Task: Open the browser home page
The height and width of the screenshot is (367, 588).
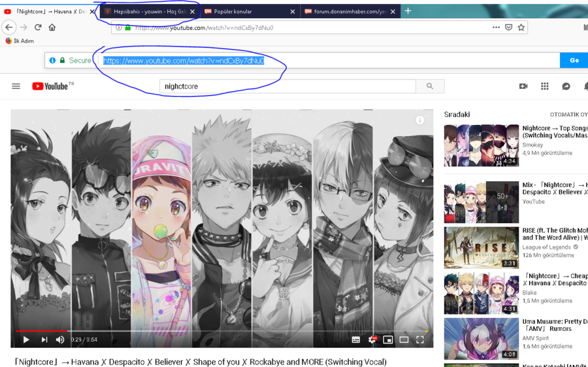Action: [52, 27]
